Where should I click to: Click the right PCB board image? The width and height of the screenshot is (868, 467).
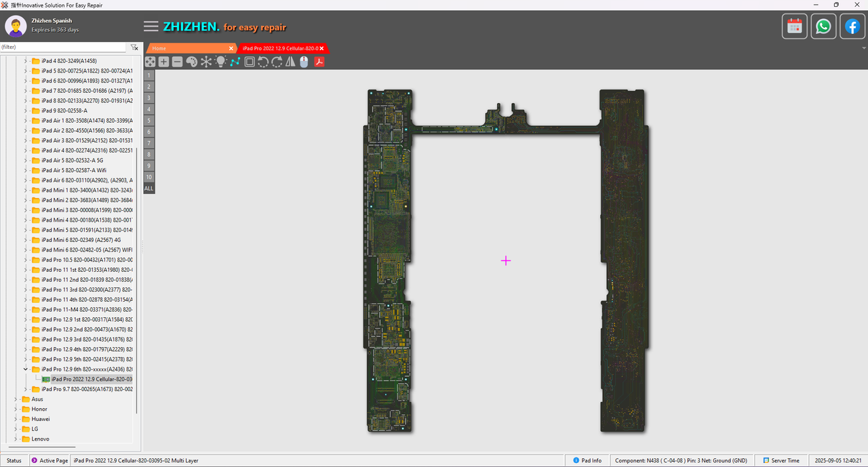(623, 261)
